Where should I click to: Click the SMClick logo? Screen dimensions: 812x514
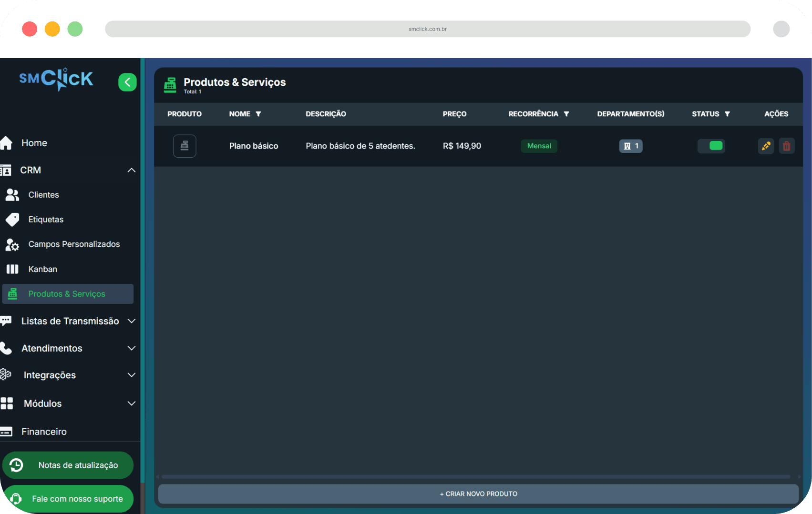point(56,79)
